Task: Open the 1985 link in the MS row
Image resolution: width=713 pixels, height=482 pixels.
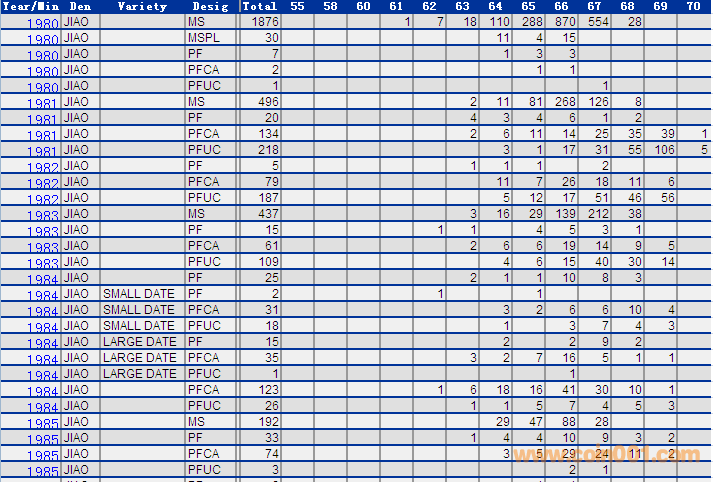Action: tap(41, 424)
